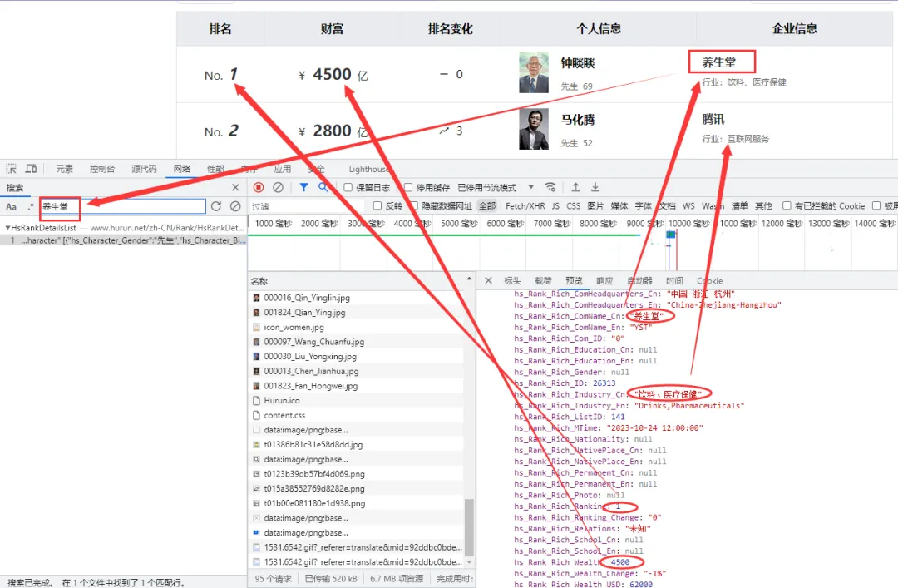
Task: Select the 000016_Qin_Yinglin.jpg request
Action: coord(358,298)
